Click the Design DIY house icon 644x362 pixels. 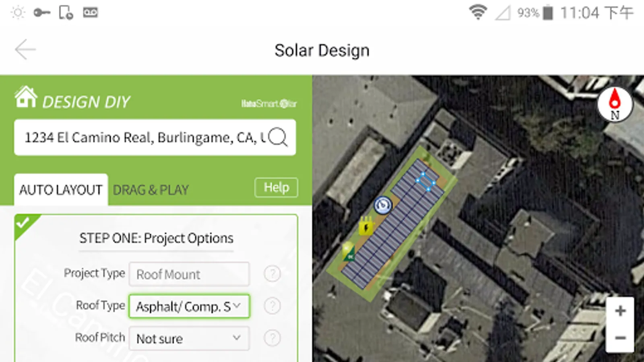pos(26,97)
